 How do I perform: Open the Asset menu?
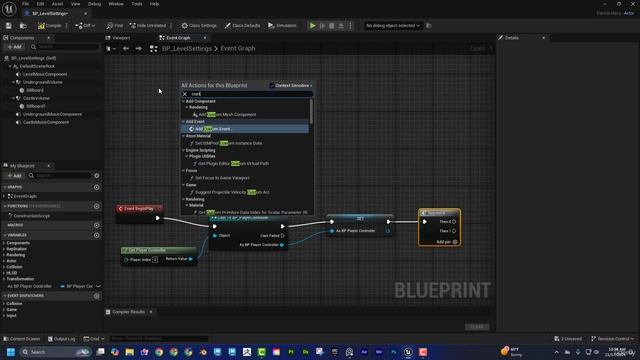coord(57,4)
